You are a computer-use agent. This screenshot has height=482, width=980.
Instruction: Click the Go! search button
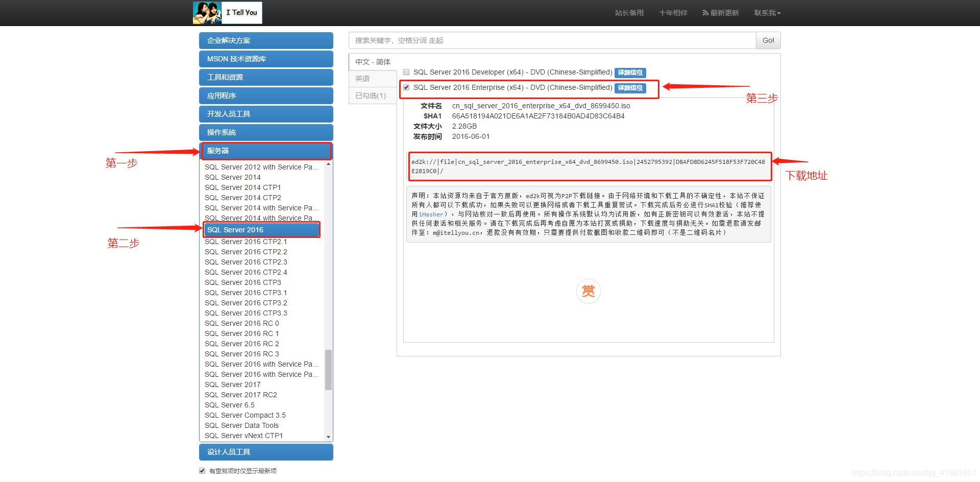[x=768, y=40]
